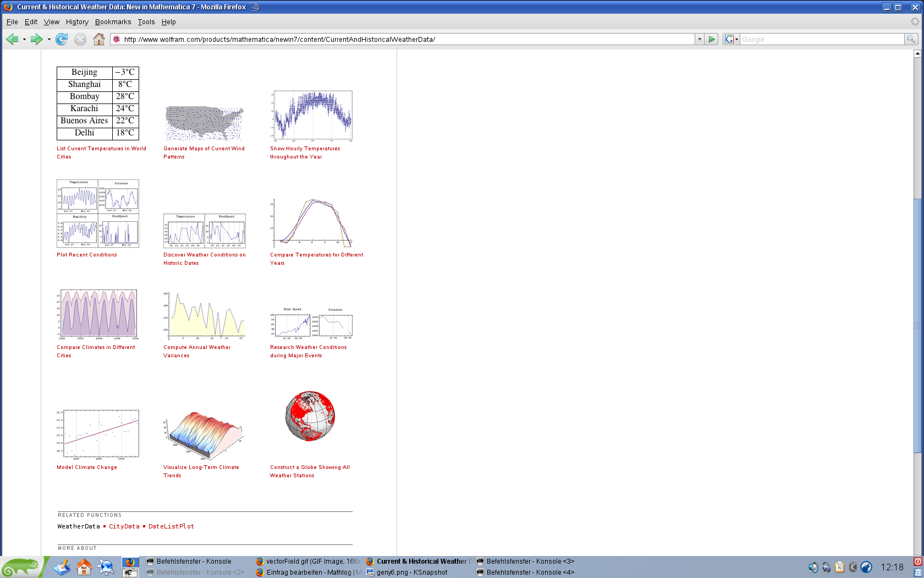Expand the back history dropdown arrow
The height and width of the screenshot is (578, 924).
(24, 40)
